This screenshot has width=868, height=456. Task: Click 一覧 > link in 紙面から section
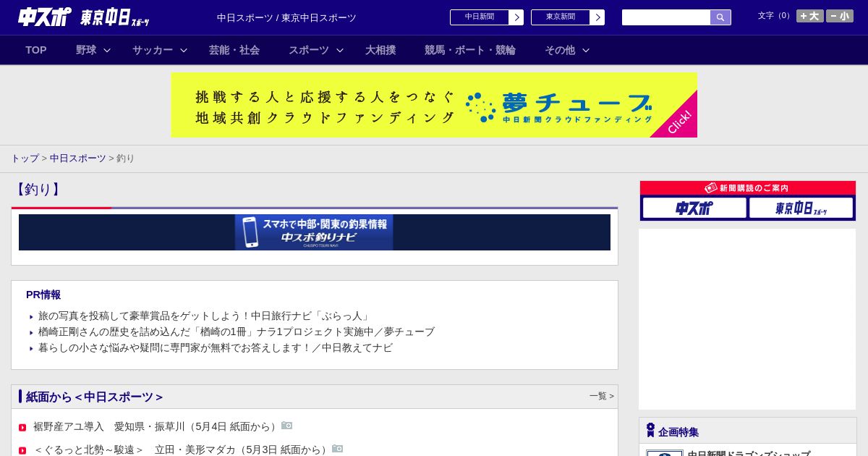point(602,396)
